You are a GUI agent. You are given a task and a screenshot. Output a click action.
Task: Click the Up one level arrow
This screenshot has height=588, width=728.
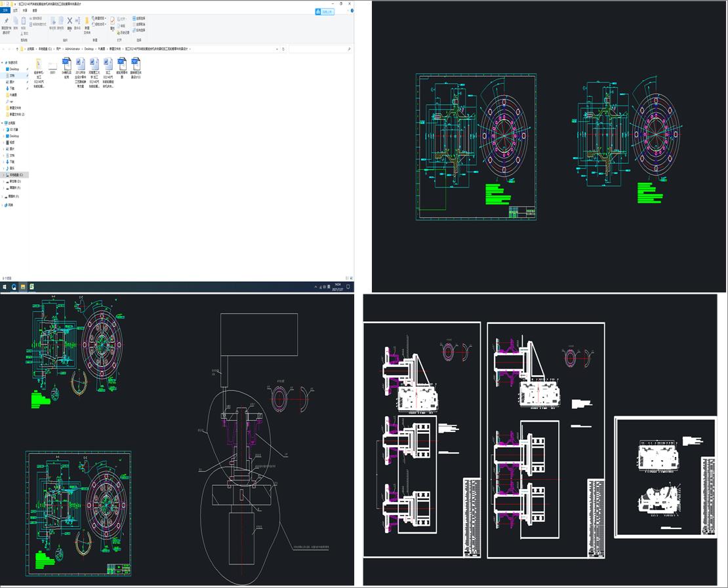(x=17, y=49)
